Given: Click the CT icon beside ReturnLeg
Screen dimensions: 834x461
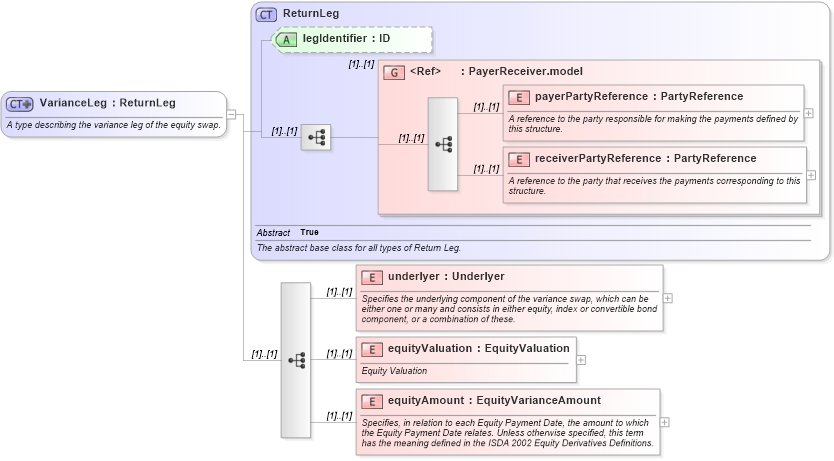Looking at the screenshot, I should click(266, 14).
